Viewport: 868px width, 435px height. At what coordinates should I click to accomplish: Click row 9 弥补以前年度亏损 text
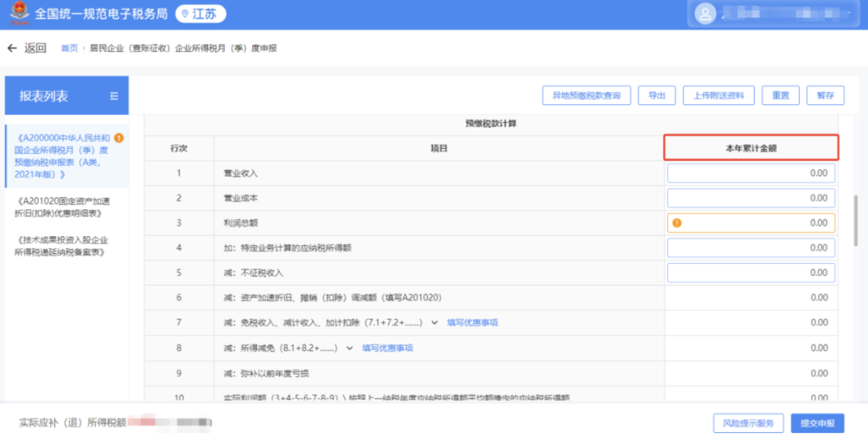point(267,373)
